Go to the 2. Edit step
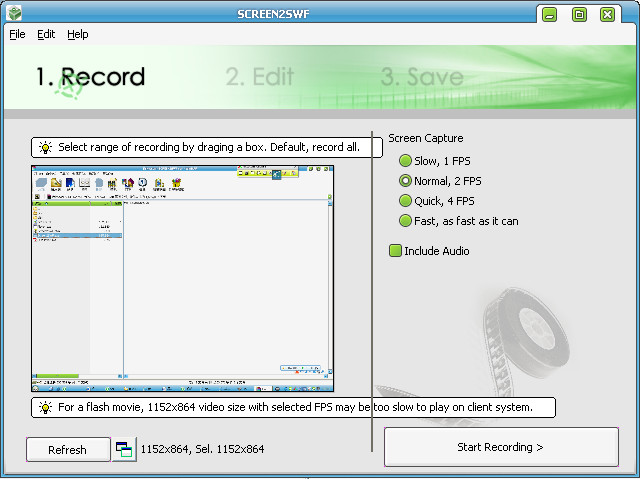640x479 pixels. [x=260, y=77]
